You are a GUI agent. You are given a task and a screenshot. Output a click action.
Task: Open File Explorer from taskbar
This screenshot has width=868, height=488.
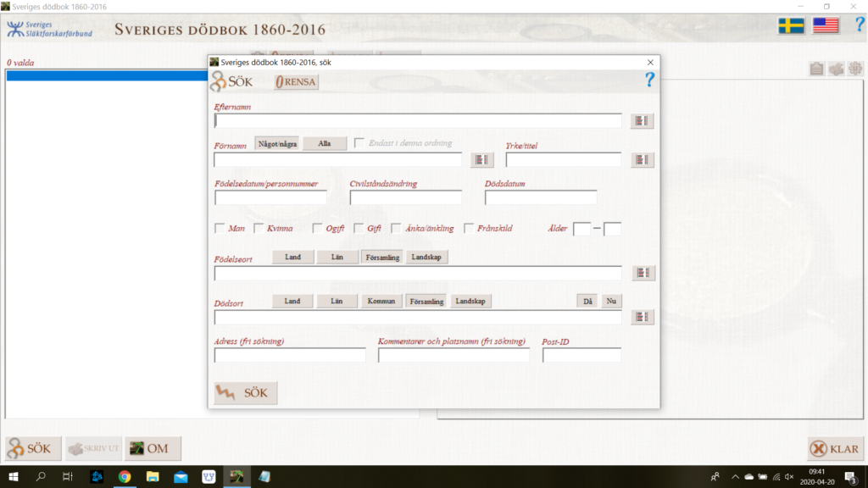pos(153,476)
